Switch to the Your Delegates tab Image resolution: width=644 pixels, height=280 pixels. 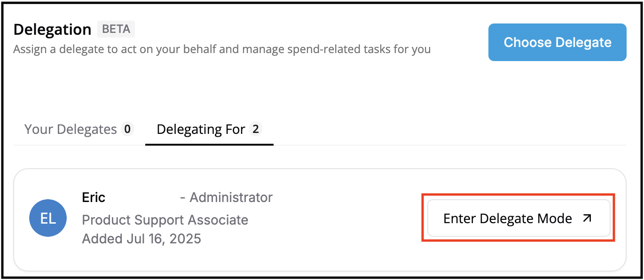point(71,129)
